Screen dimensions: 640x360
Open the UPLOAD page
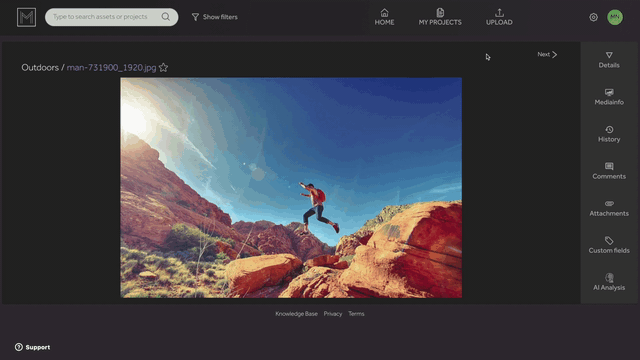499,17
